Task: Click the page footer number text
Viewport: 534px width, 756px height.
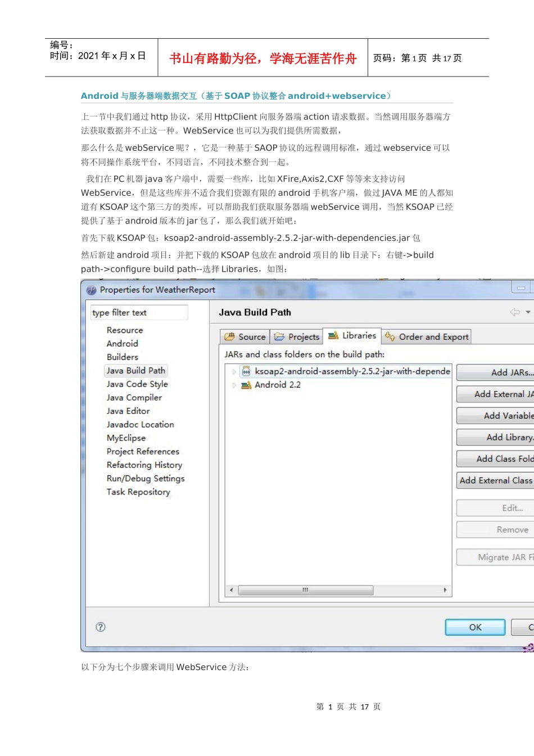Action: tap(349, 706)
